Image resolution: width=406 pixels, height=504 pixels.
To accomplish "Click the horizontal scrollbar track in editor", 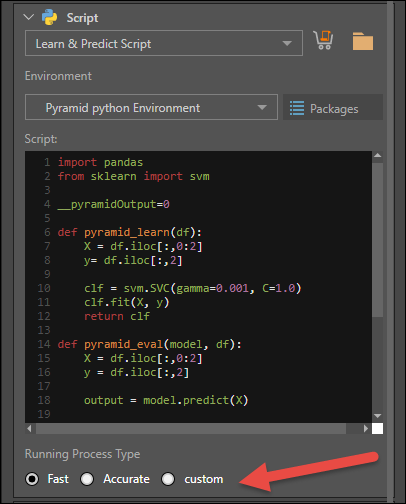I will 191,428.
